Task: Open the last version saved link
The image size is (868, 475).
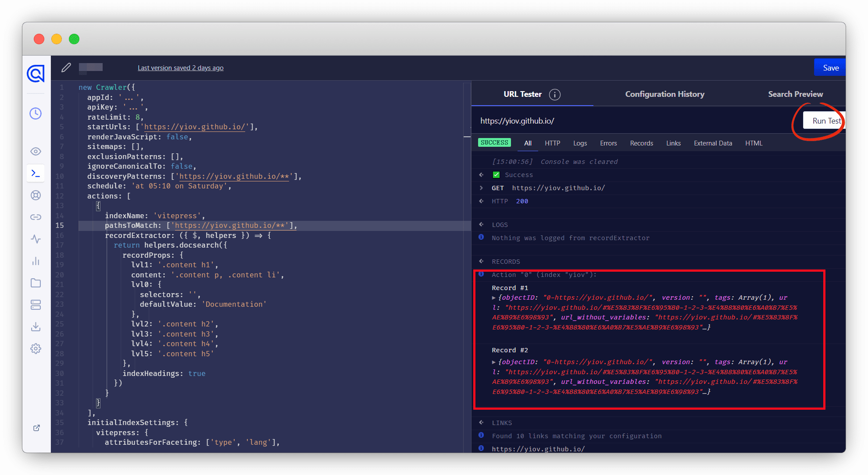Action: (x=180, y=68)
